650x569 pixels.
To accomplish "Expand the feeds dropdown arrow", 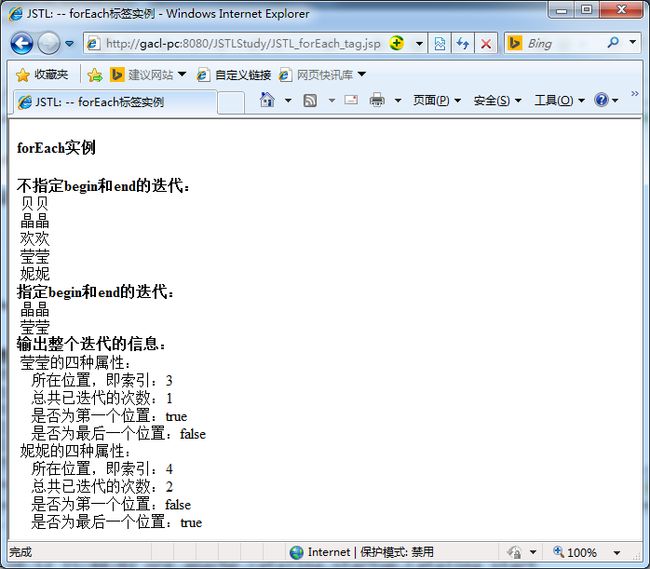I will (332, 100).
